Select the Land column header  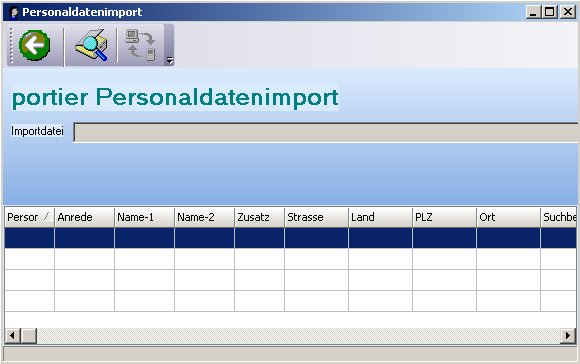[x=380, y=217]
